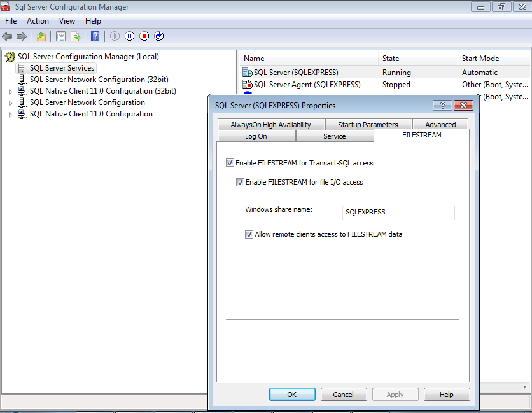The width and height of the screenshot is (532, 413).
Task: Select the SQL Native Client 11.0 Configuration label
Action: pos(91,115)
